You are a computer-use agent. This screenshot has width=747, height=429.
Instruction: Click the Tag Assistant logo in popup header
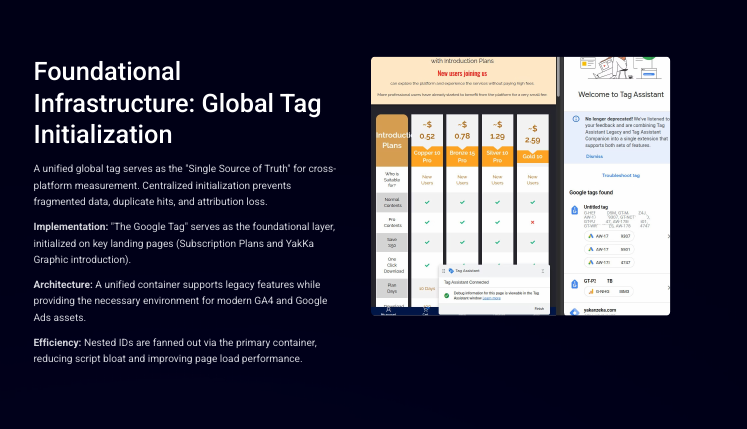point(451,271)
